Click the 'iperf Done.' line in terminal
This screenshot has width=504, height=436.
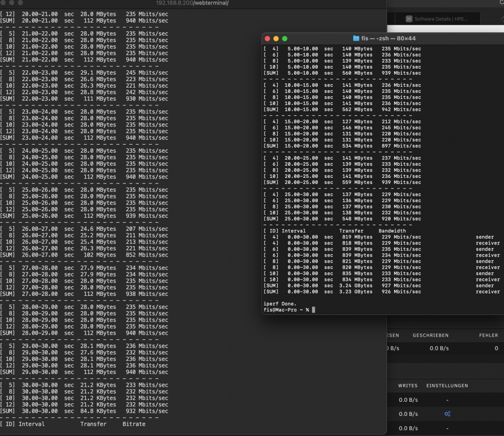point(280,303)
